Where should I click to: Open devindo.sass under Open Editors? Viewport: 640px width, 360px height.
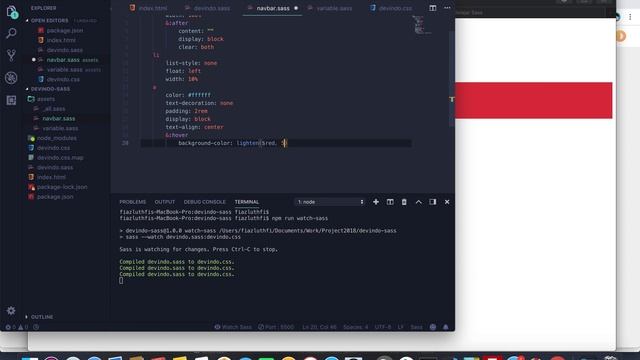(x=64, y=50)
